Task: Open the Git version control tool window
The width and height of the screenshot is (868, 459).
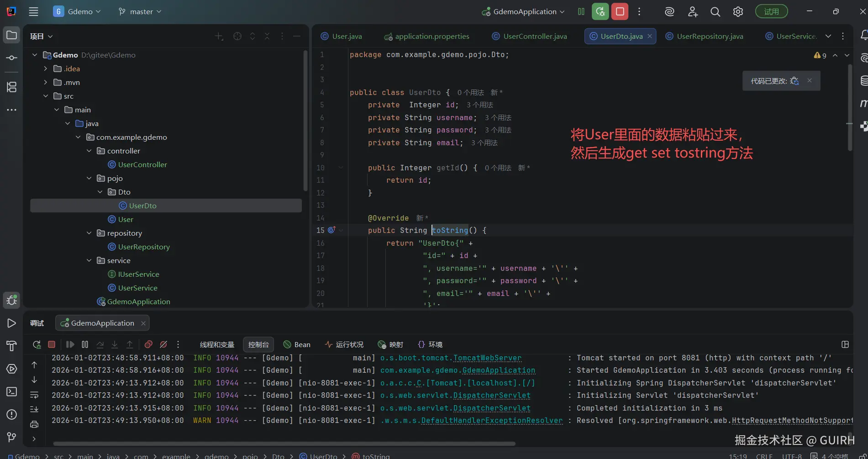Action: (x=12, y=437)
